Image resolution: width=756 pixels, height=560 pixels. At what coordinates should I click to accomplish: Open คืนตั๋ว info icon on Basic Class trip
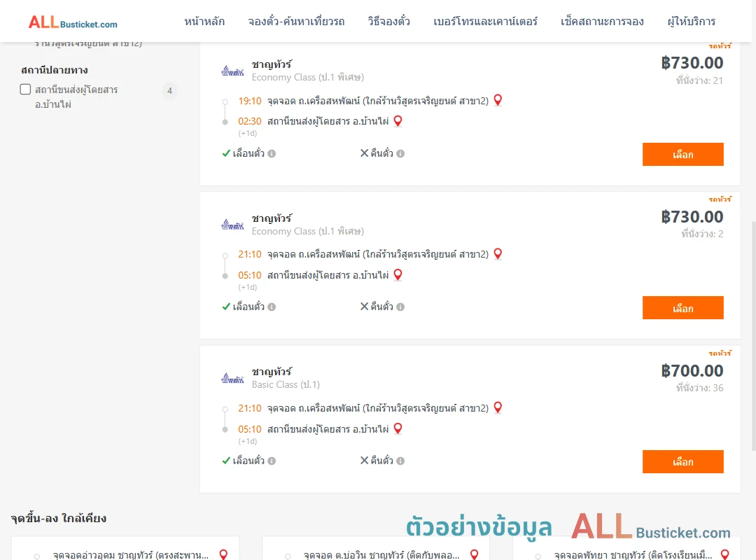coord(400,461)
